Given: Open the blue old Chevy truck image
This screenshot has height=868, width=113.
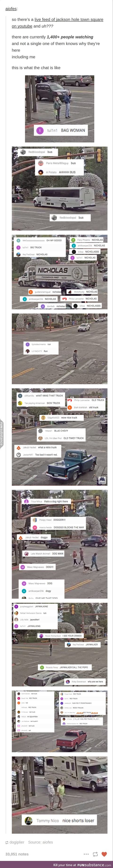Looking at the screenshot, I should pos(60,437).
